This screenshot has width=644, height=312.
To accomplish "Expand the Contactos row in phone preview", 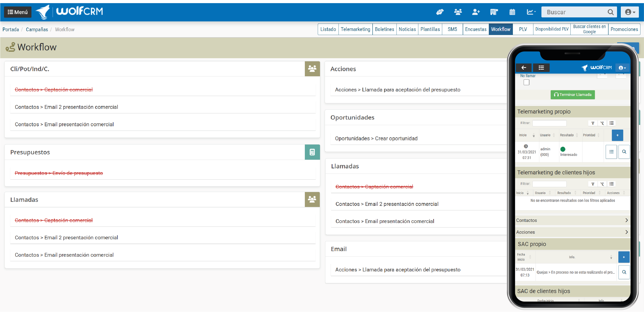I will (x=572, y=220).
